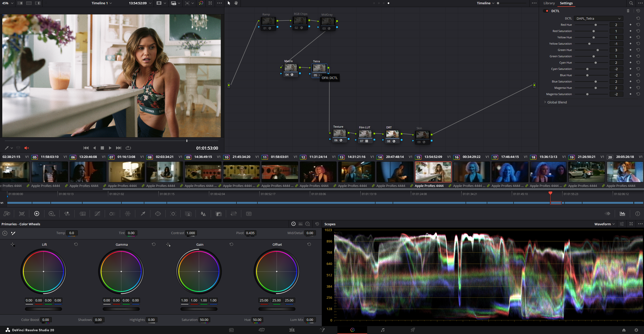Viewport: 644px width, 334px height.
Task: Open the HDR color wheels palette
Action: coord(52,214)
